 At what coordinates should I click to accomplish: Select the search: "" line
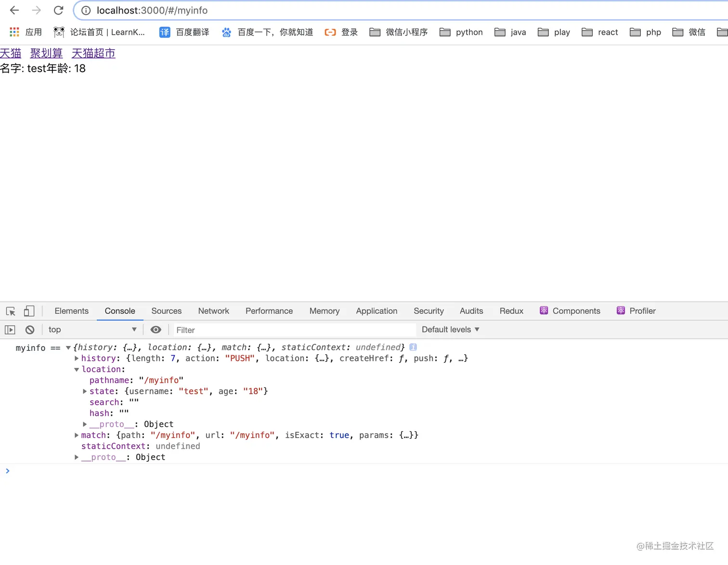[x=114, y=403]
